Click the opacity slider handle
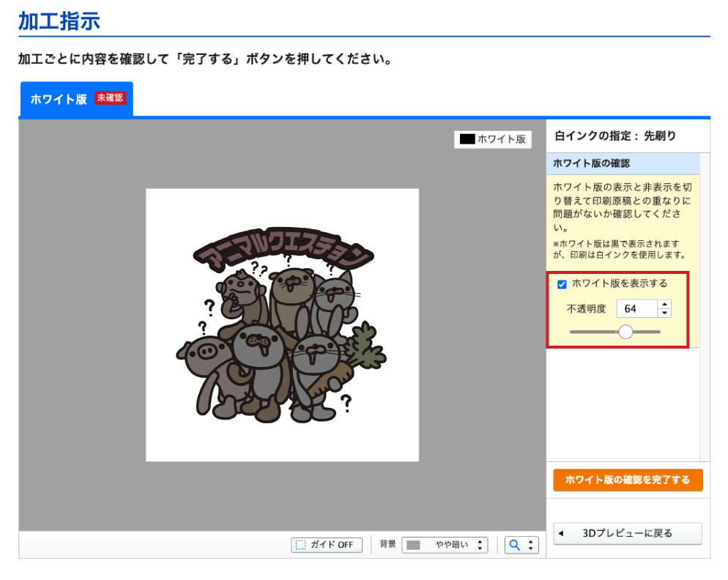 pos(625,332)
